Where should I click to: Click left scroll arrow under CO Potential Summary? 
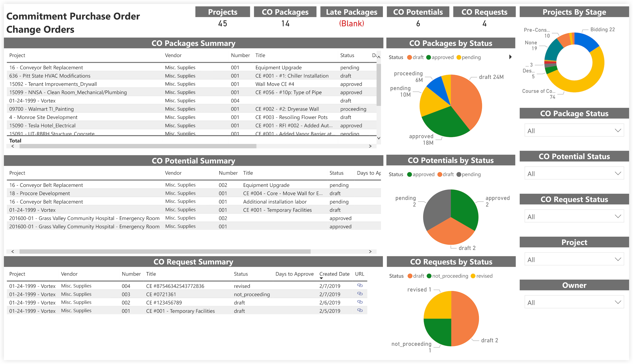13,252
